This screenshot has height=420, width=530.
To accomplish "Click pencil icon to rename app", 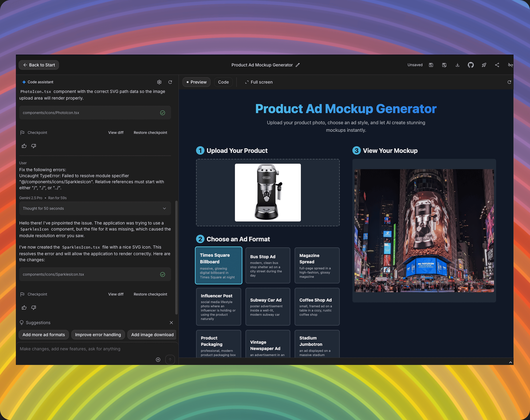I will 297,65.
